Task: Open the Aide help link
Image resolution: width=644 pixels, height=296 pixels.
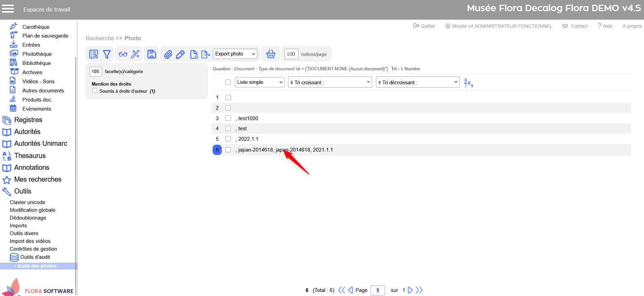Action: tap(605, 26)
